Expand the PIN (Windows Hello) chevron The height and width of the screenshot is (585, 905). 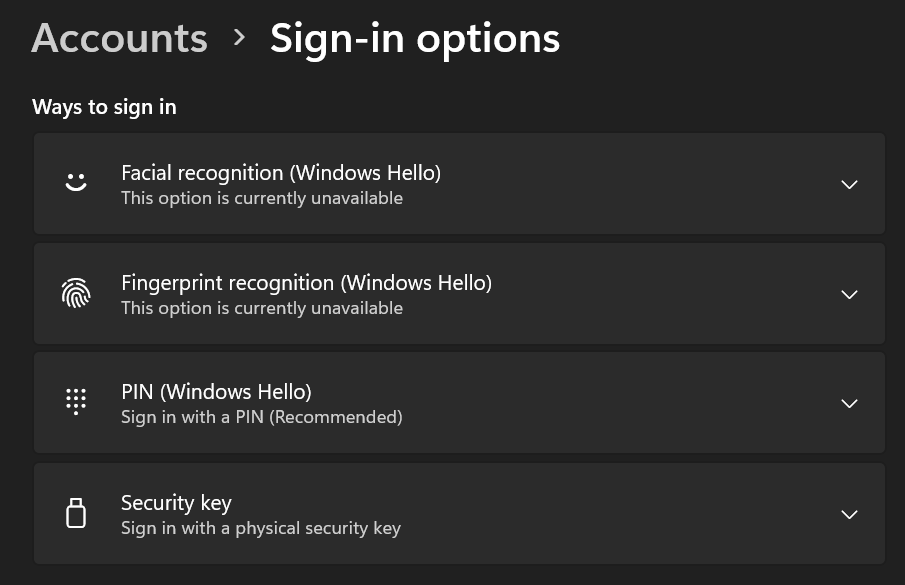coord(849,403)
